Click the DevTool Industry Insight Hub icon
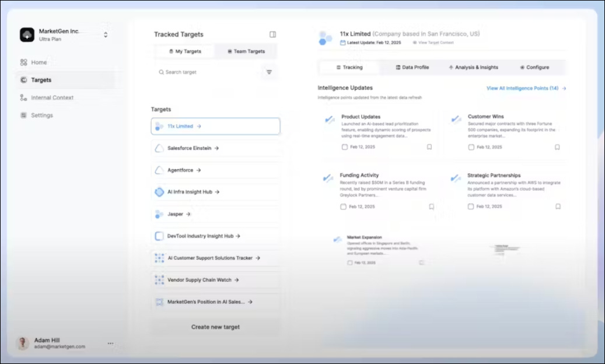The image size is (605, 364). tap(159, 236)
